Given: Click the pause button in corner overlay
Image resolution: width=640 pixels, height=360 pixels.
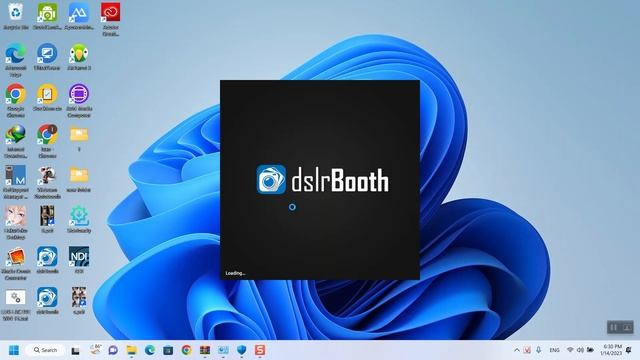Looking at the screenshot, I should tap(613, 327).
